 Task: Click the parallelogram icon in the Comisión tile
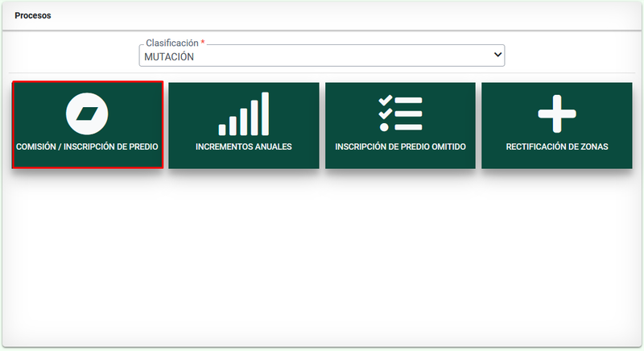click(87, 114)
